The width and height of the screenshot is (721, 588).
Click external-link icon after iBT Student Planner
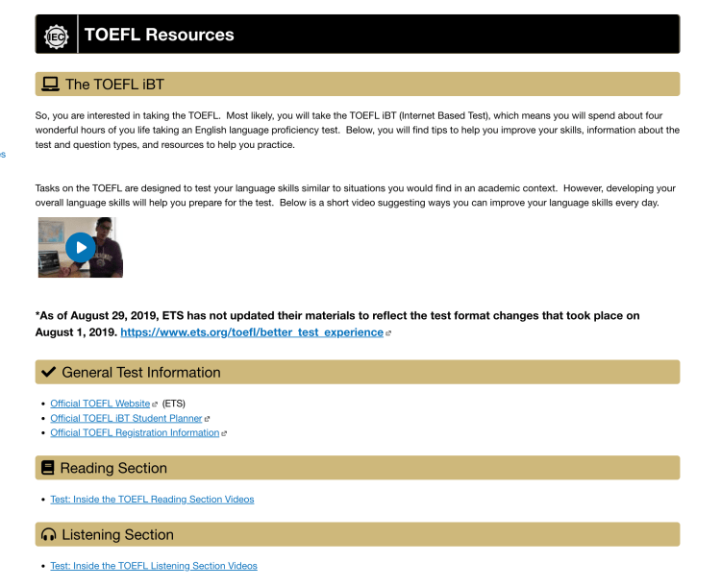click(x=207, y=419)
